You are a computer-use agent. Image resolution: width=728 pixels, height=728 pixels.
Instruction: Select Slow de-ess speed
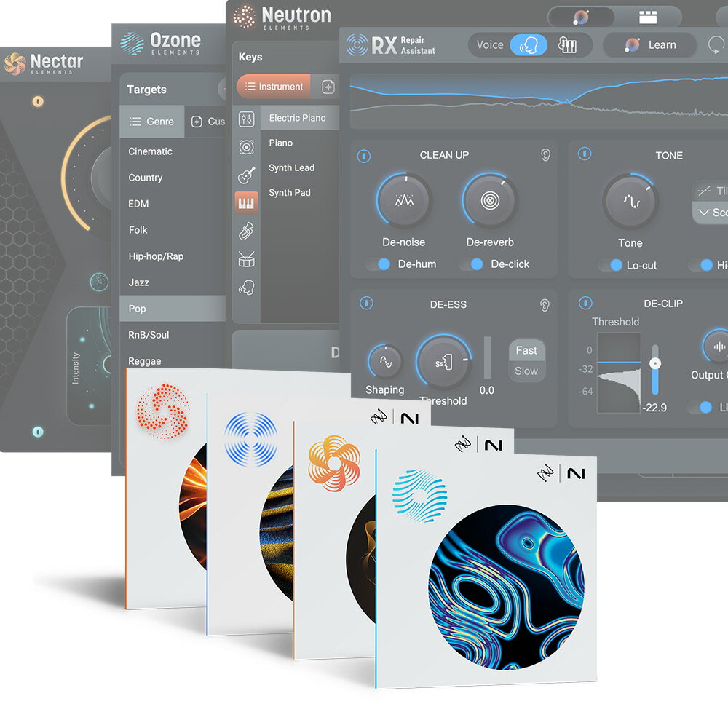526,371
